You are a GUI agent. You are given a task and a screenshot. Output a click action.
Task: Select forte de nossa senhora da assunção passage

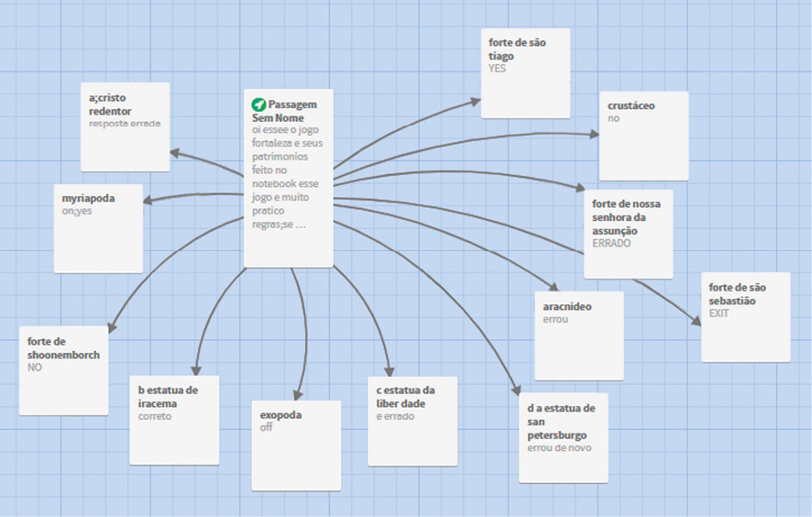(628, 233)
